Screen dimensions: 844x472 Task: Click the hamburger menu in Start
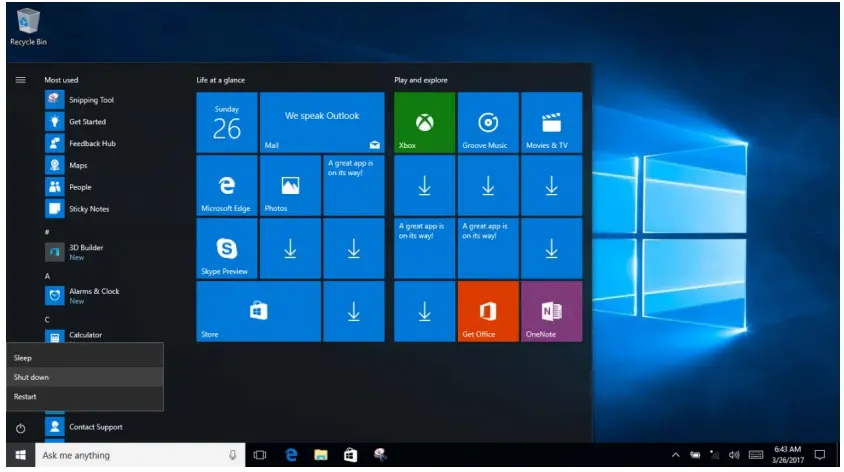(x=20, y=80)
